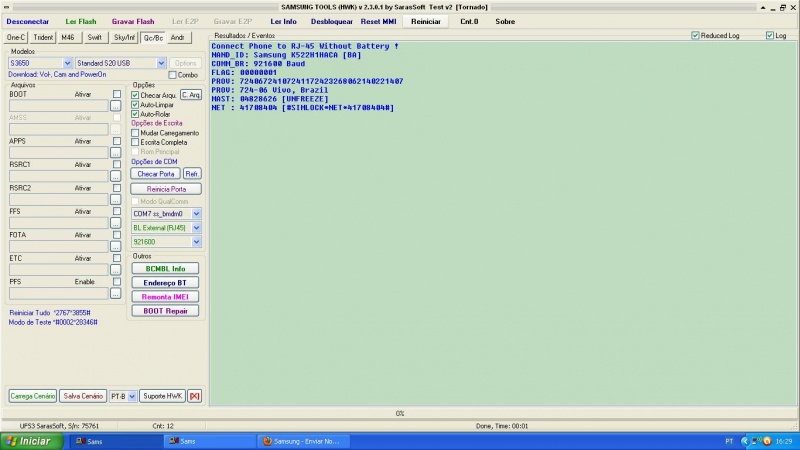Image resolution: width=800 pixels, height=450 pixels.
Task: Switch to Samsung - Enviar taskbar window
Action: 304,441
